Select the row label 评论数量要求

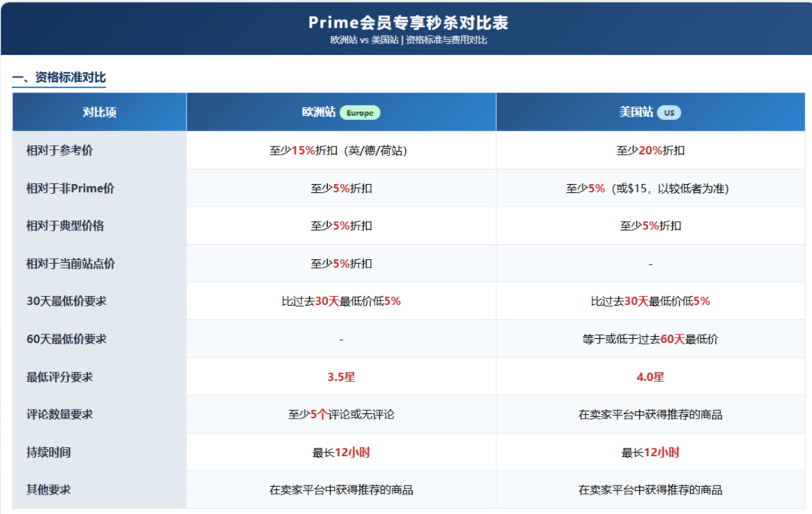[x=59, y=414]
